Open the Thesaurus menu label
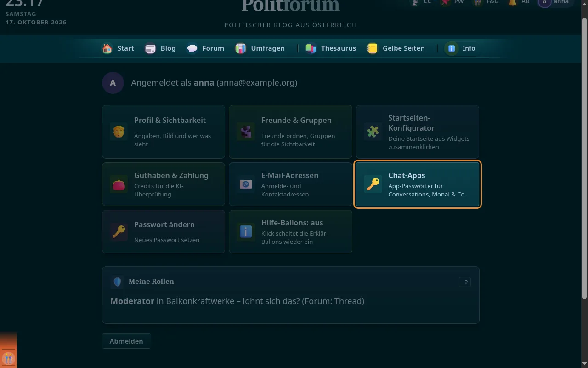This screenshot has height=368, width=588. click(339, 48)
